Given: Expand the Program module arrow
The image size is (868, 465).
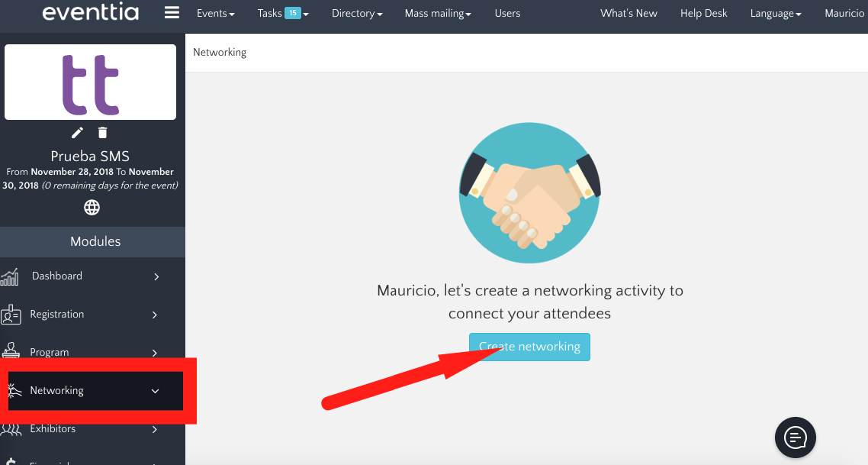Looking at the screenshot, I should (x=156, y=353).
